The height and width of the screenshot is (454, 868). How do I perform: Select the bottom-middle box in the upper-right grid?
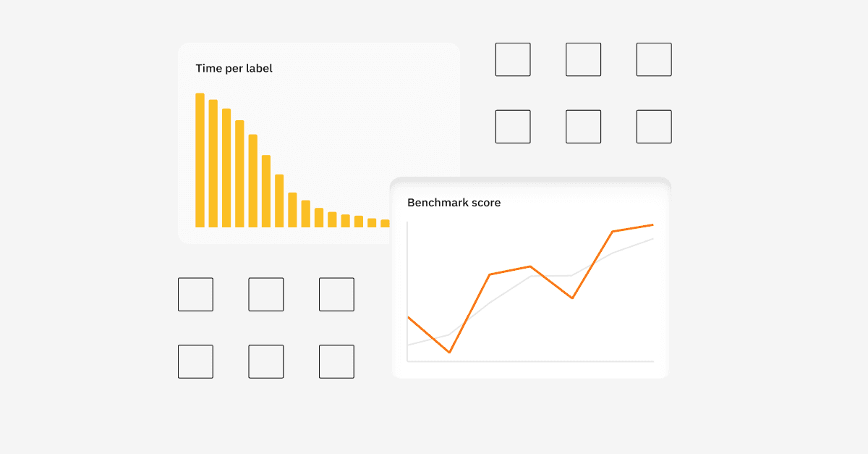pyautogui.click(x=583, y=127)
